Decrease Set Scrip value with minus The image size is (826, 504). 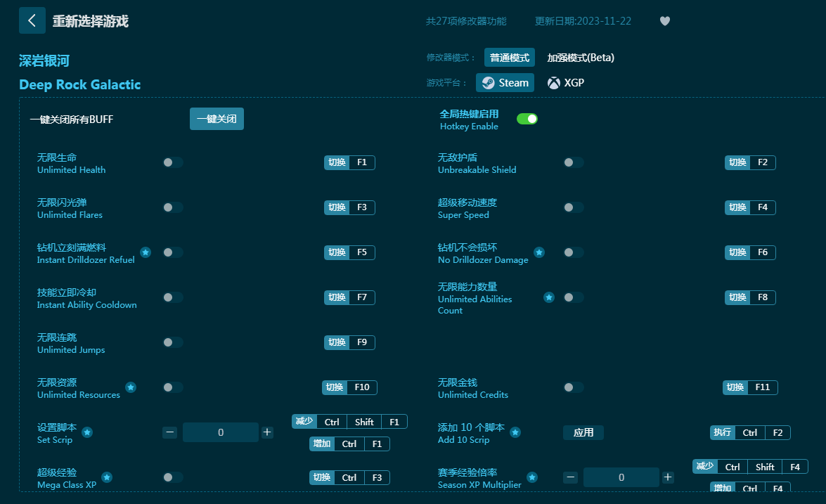pyautogui.click(x=169, y=432)
